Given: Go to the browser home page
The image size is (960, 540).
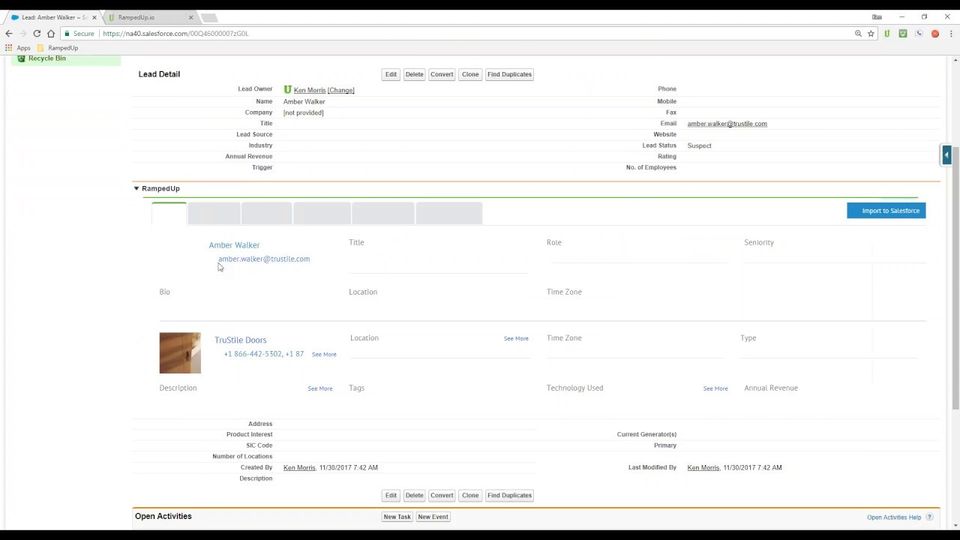Looking at the screenshot, I should tap(51, 34).
